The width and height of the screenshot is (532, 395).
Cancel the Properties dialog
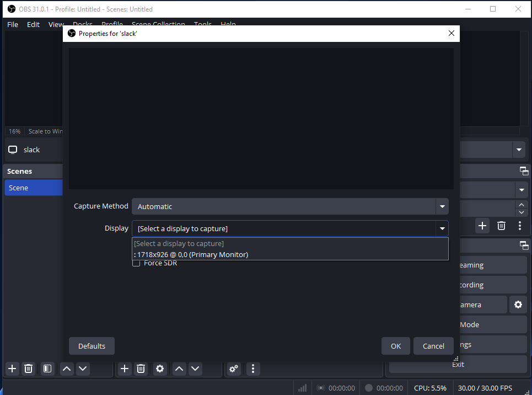[x=433, y=346]
